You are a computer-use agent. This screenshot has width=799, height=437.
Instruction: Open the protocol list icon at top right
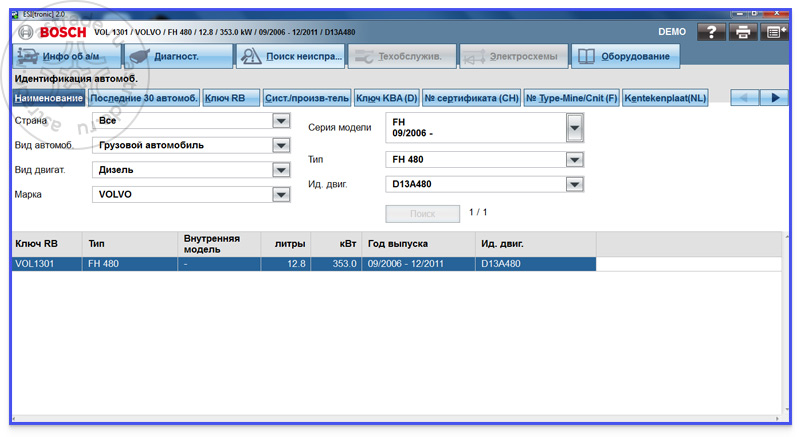(x=775, y=32)
